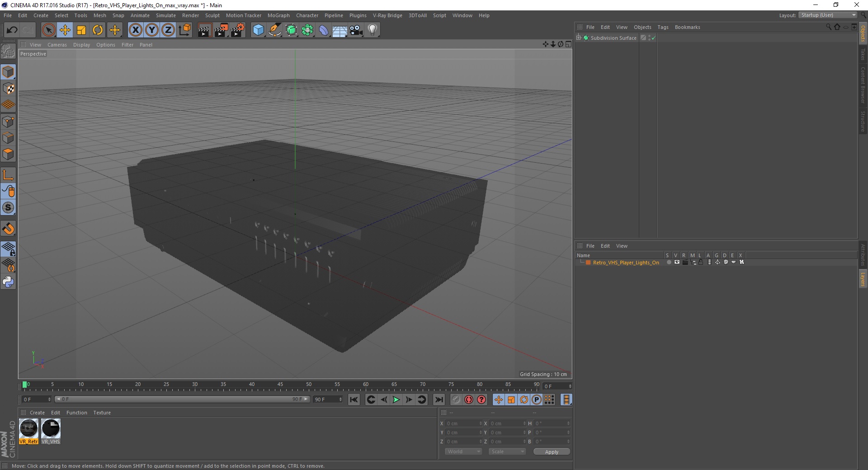This screenshot has width=868, height=470.
Task: Go to start of animation
Action: click(x=354, y=399)
